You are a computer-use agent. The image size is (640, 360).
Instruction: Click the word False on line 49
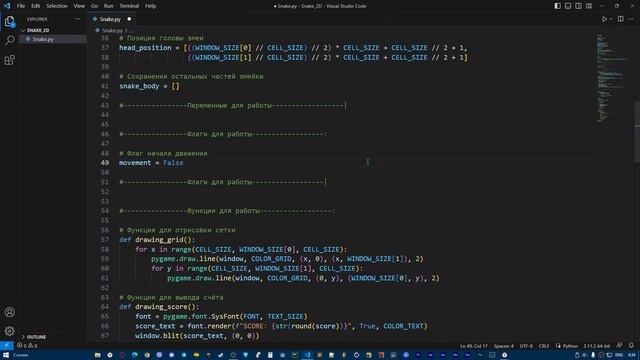tap(173, 162)
